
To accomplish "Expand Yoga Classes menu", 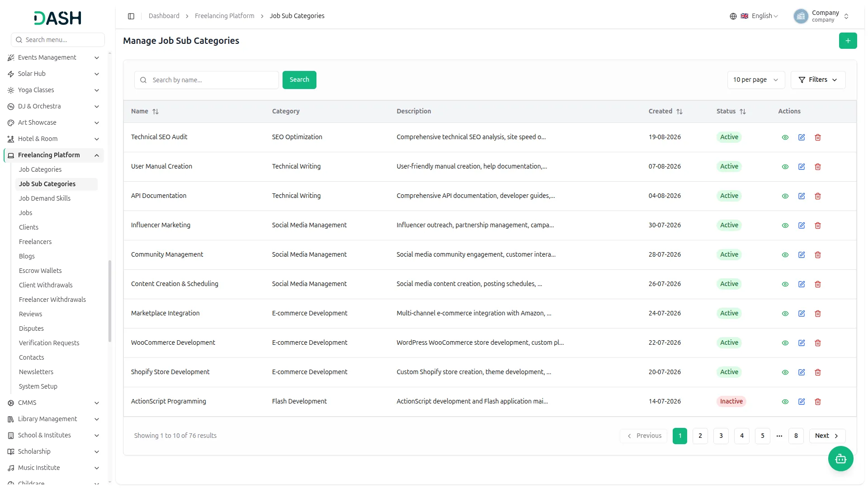I will tap(53, 90).
